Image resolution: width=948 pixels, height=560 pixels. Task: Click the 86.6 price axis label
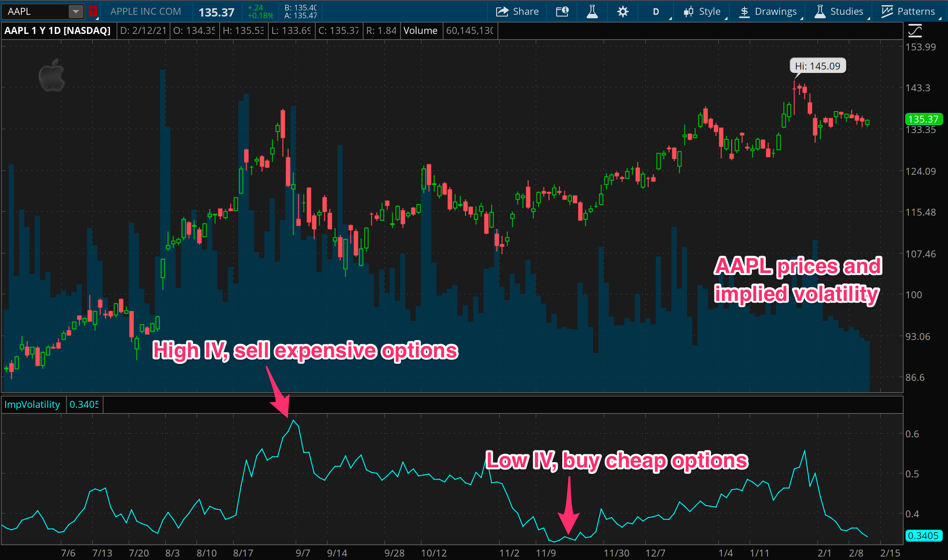coord(915,377)
